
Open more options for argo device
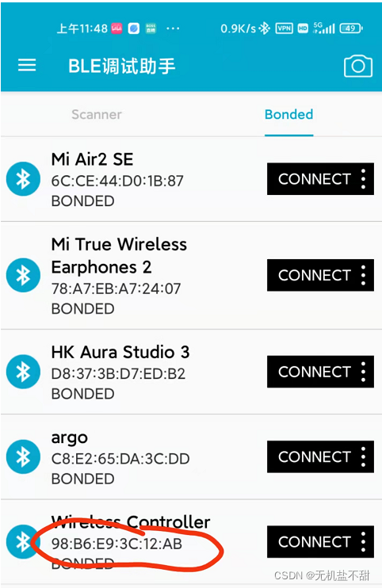coord(363,456)
